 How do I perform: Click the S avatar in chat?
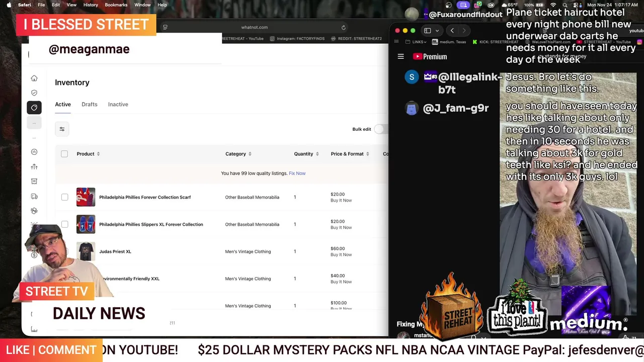tap(412, 77)
